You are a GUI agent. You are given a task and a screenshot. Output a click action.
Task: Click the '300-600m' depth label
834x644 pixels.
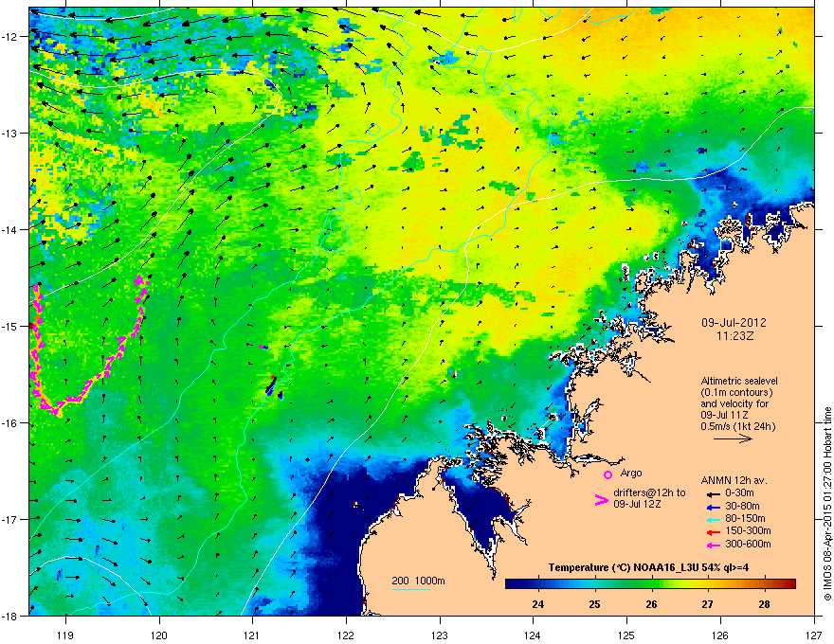click(x=748, y=545)
